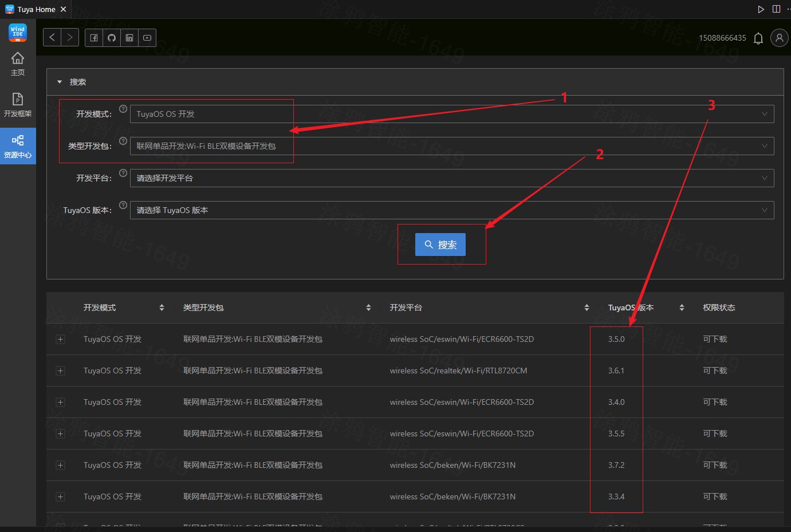Sort table by 开发模式 column
791x532 pixels.
tap(162, 308)
